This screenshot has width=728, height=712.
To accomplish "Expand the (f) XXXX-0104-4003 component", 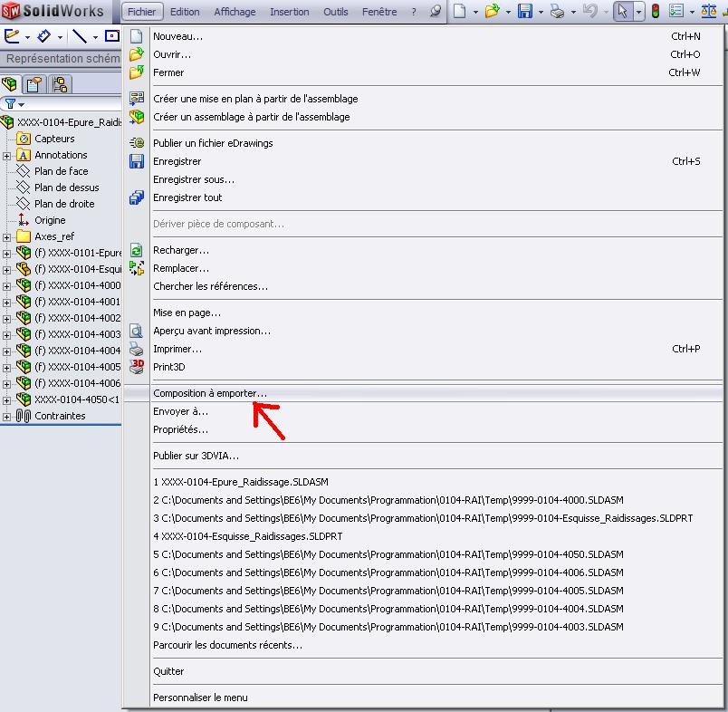I will [x=6, y=335].
